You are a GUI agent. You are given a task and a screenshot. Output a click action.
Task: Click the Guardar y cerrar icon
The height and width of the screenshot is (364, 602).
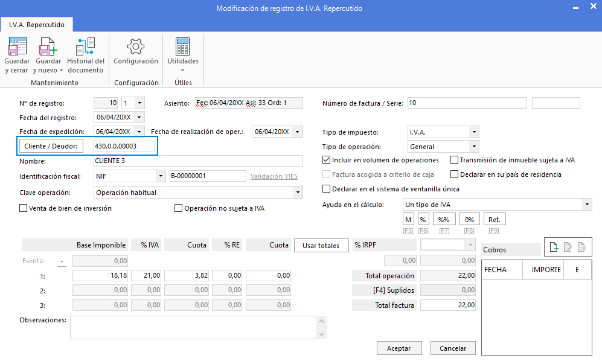(18, 46)
